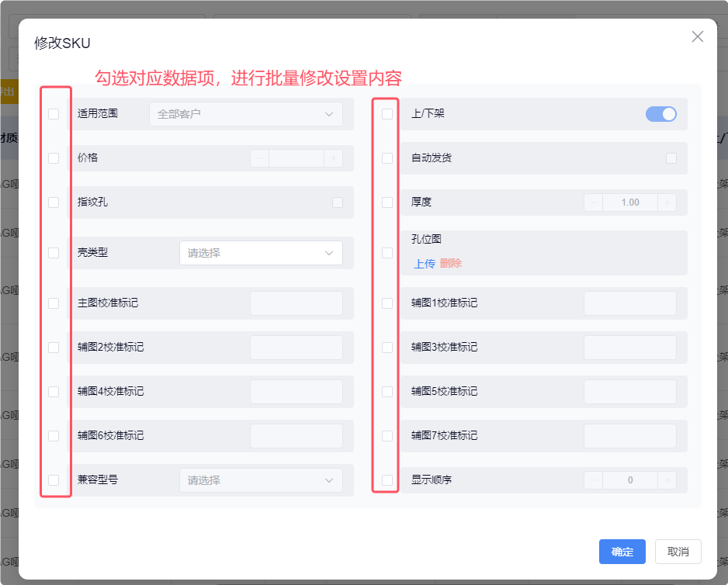
Task: Click 删除 link under 孔位图
Action: click(450, 263)
